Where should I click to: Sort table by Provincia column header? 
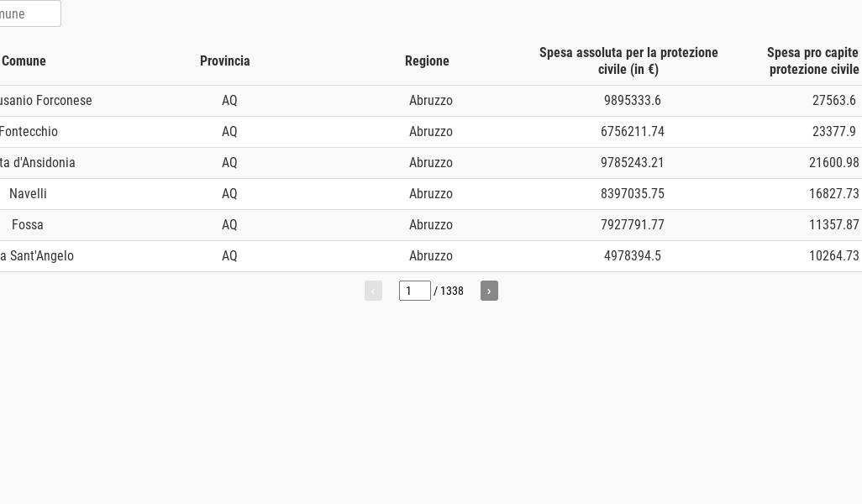(225, 61)
